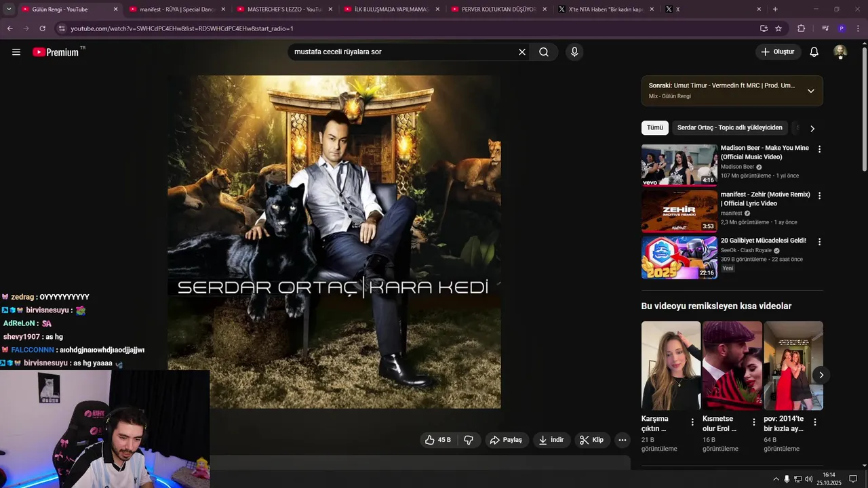This screenshot has width=868, height=488.
Task: Close the Gülün Rengi tab
Action: 115,9
